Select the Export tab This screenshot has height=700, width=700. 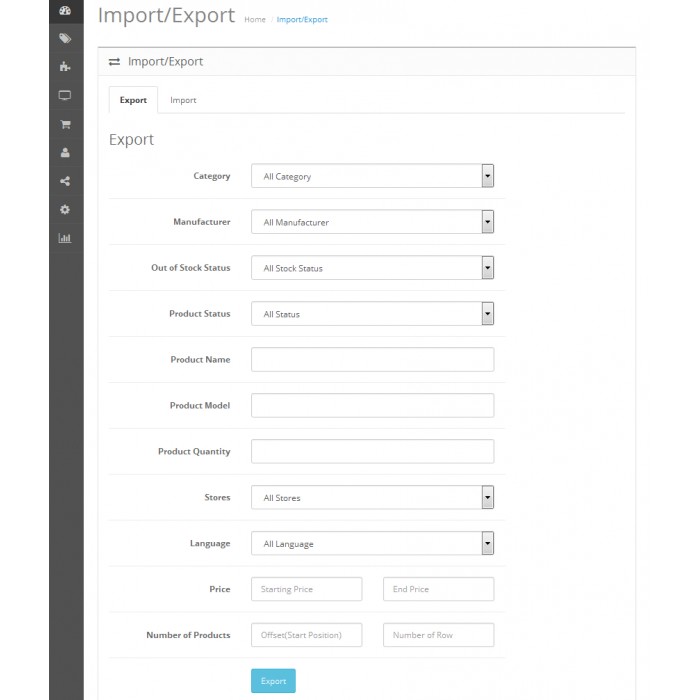pos(133,100)
